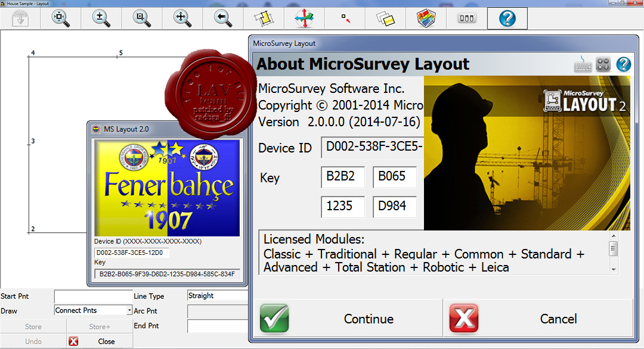
Task: Click point label 4 on the drawing
Action: 33,52
